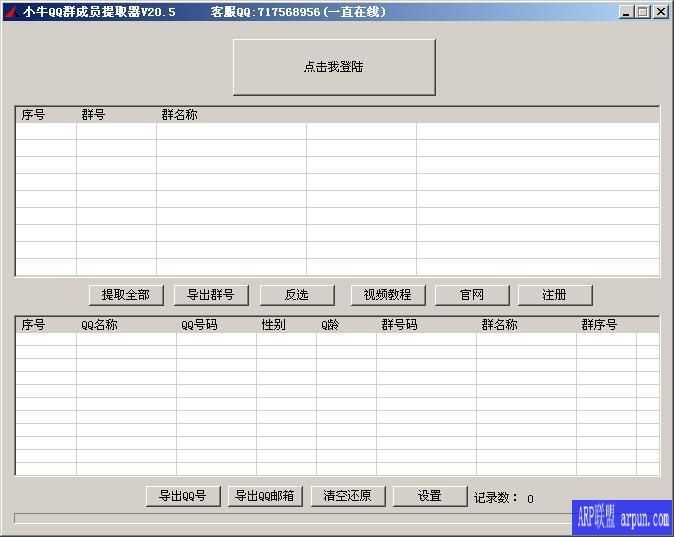This screenshot has height=537, width=674.
Task: Minimize the window
Action: tap(626, 12)
